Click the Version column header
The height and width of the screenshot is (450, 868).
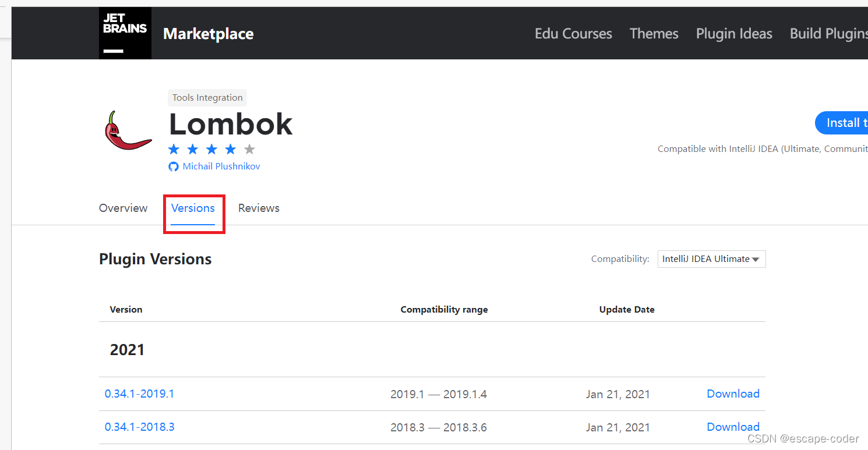tap(126, 310)
